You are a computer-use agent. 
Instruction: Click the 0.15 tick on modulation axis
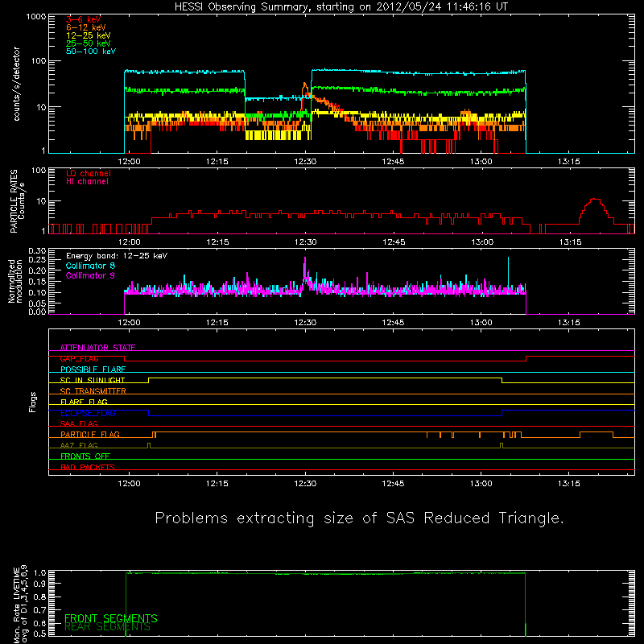(37, 282)
